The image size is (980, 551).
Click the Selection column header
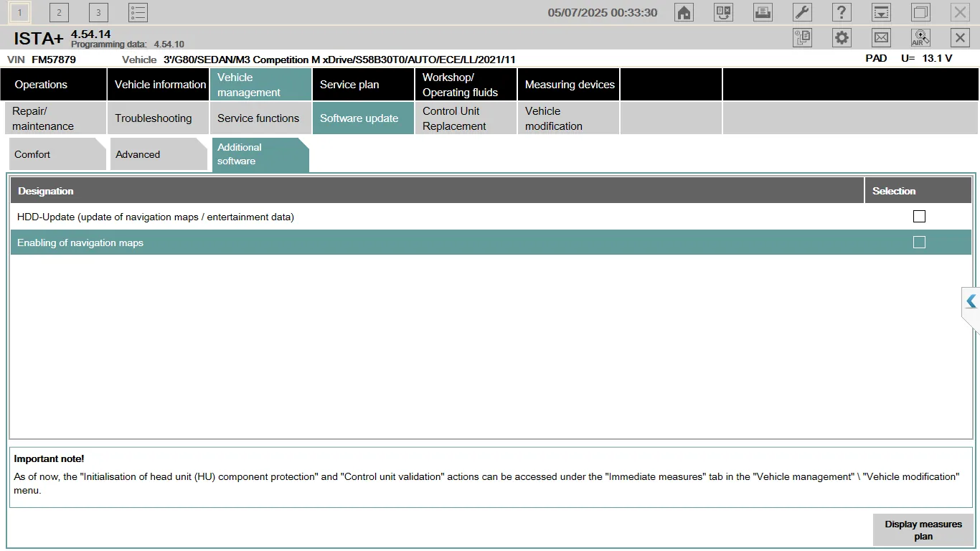(x=918, y=191)
